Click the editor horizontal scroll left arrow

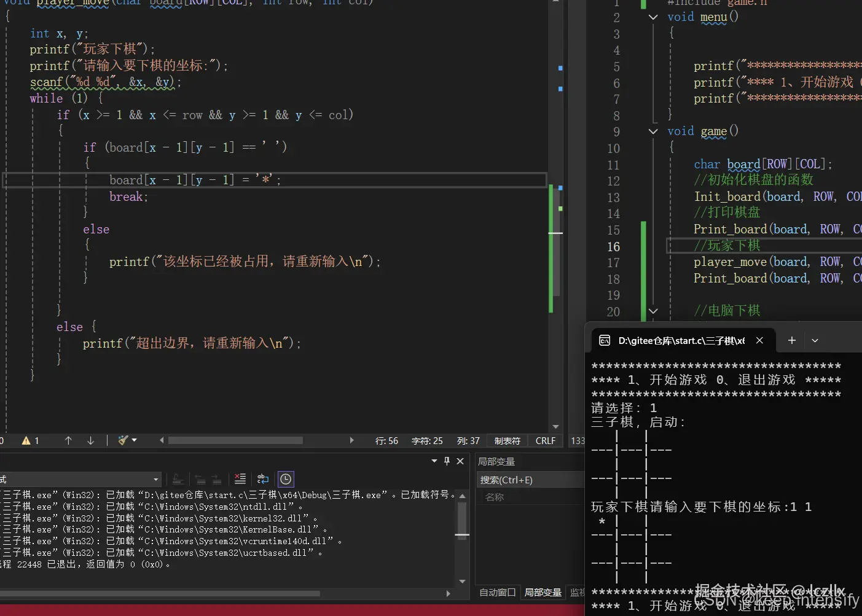tap(162, 440)
